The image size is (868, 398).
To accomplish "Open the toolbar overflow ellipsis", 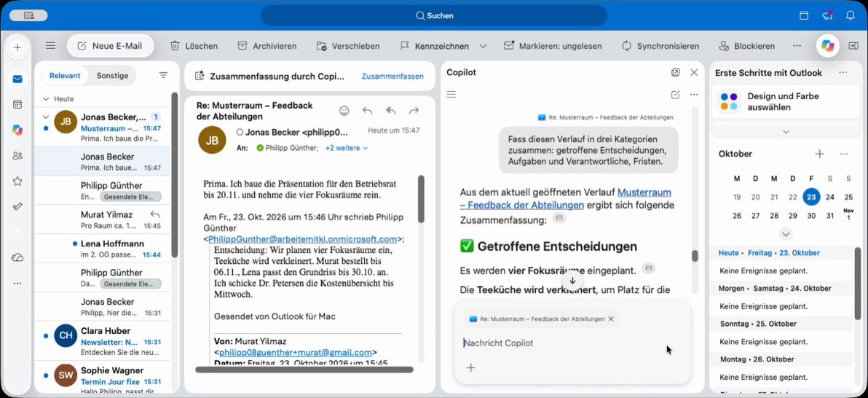I will (x=797, y=46).
